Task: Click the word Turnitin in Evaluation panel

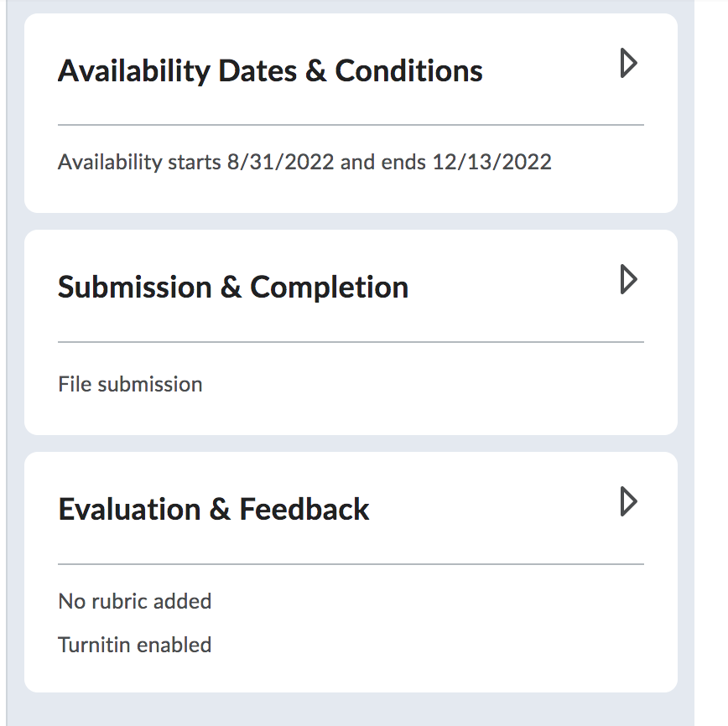Action: [x=91, y=645]
